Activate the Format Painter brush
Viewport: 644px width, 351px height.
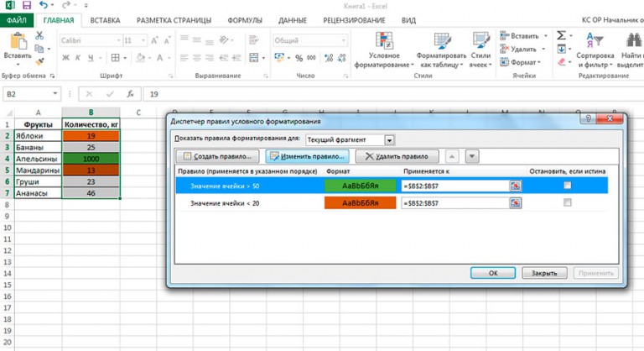39,62
